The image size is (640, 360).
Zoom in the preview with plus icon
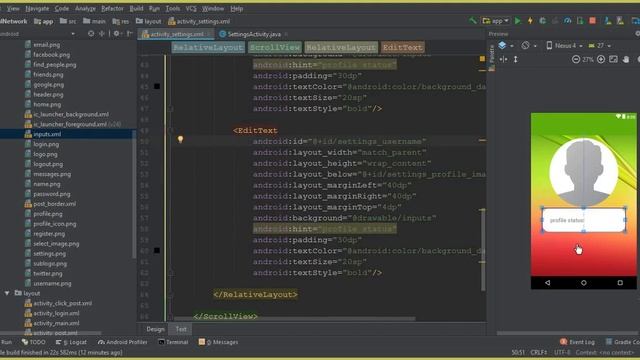coord(601,60)
